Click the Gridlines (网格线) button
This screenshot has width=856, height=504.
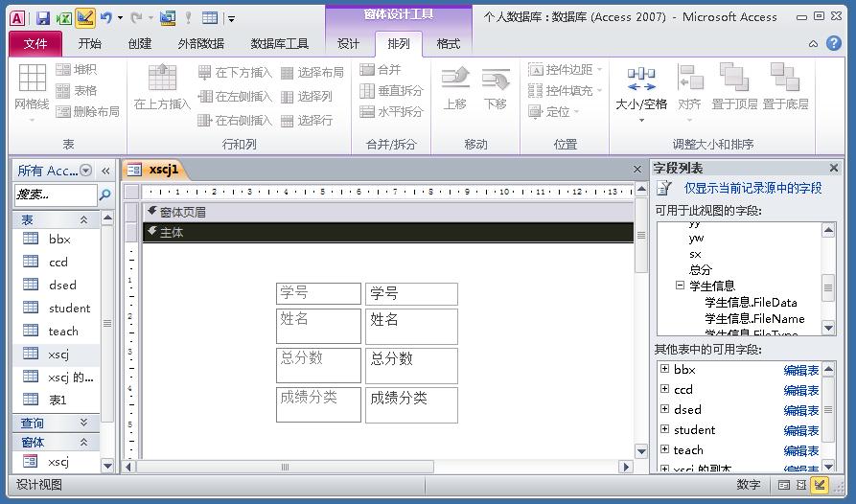pos(32,88)
